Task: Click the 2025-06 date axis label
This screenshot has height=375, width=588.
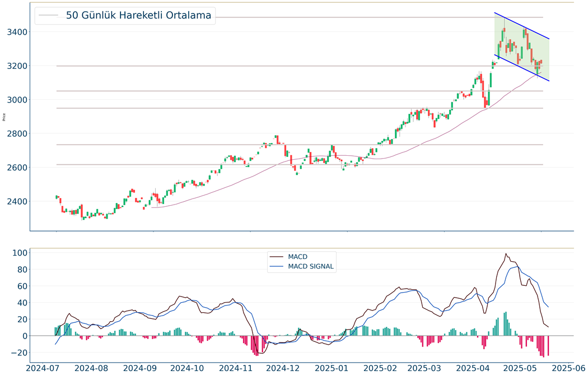Action: (570, 368)
